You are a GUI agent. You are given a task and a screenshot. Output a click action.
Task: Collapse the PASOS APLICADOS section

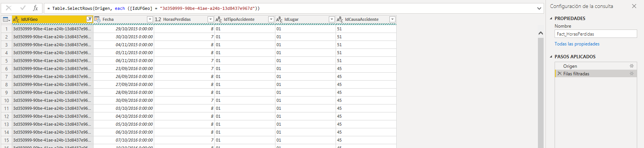coord(551,56)
